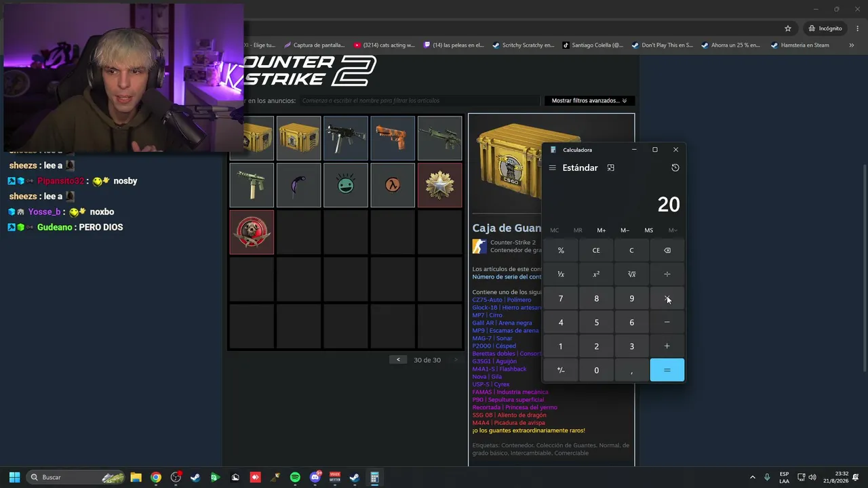Click the C clear button in Calculator
The image size is (868, 488).
[631, 251]
